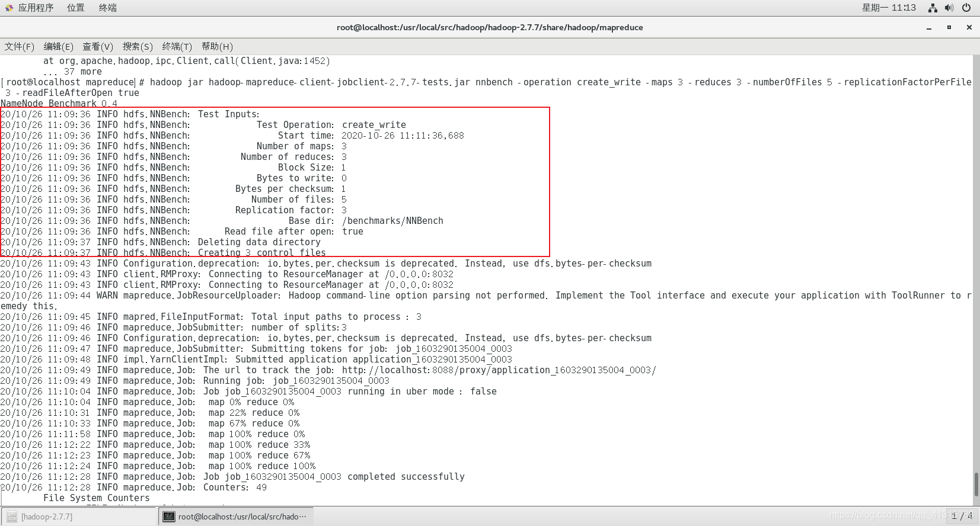Click the 'Number of maps: 3' line
The width and height of the screenshot is (980, 526).
pos(173,146)
